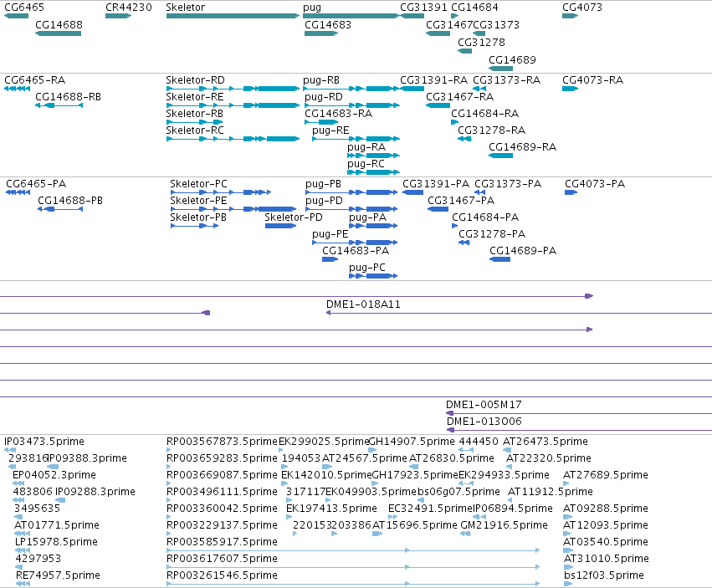Select protein pug-PB label
Screen dimensions: 712x588
[323, 184]
